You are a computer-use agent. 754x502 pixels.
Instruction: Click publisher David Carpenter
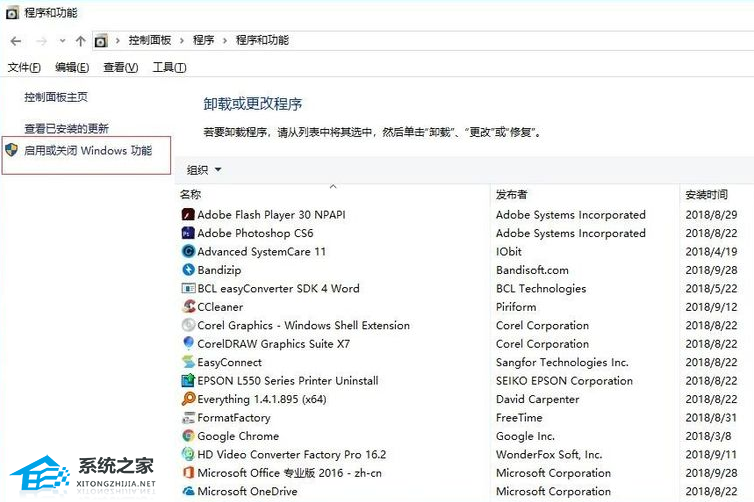tap(538, 399)
